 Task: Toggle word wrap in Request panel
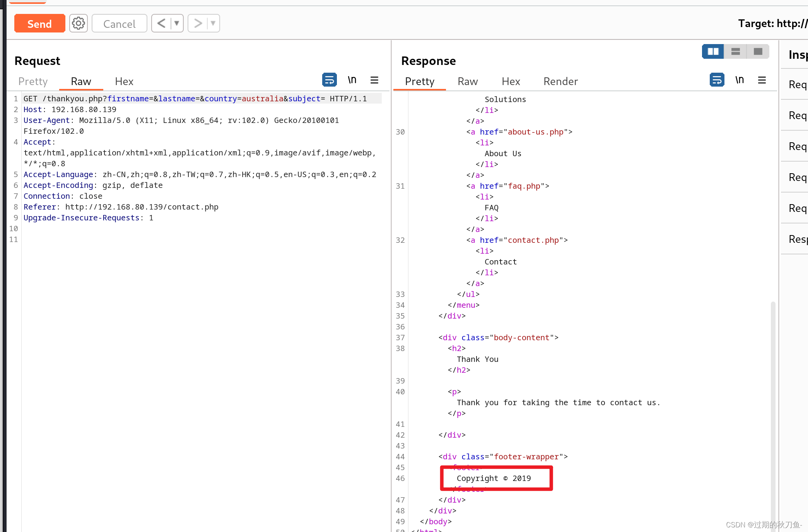click(x=329, y=80)
